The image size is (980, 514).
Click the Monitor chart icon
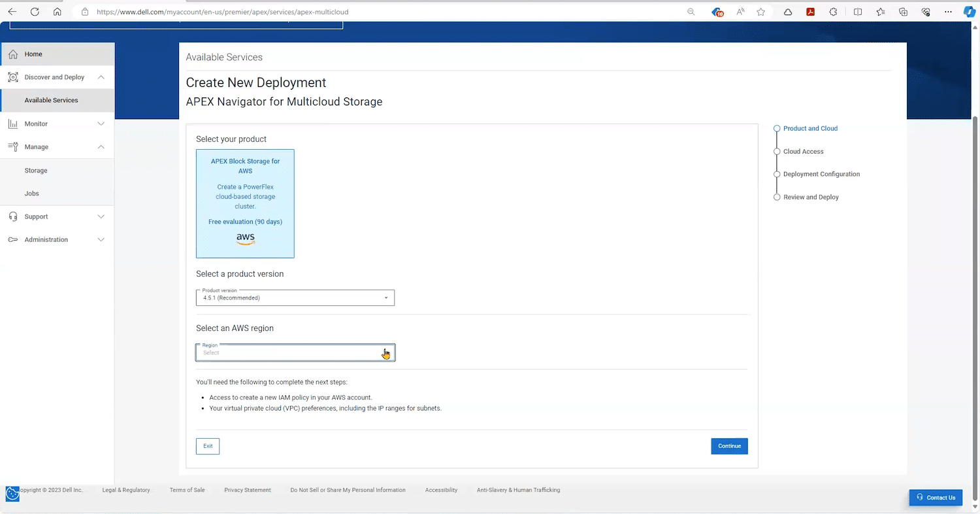13,124
